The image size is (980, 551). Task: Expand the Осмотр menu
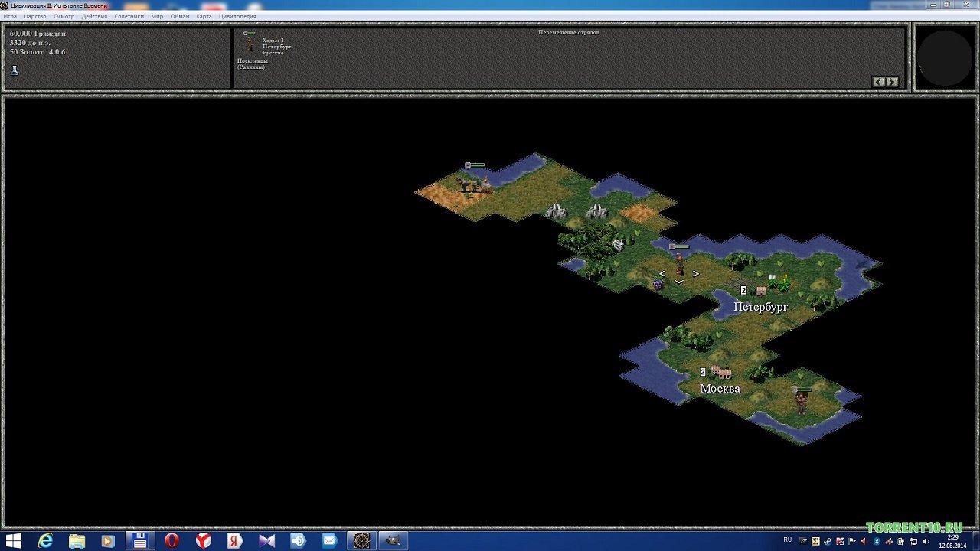tap(64, 16)
